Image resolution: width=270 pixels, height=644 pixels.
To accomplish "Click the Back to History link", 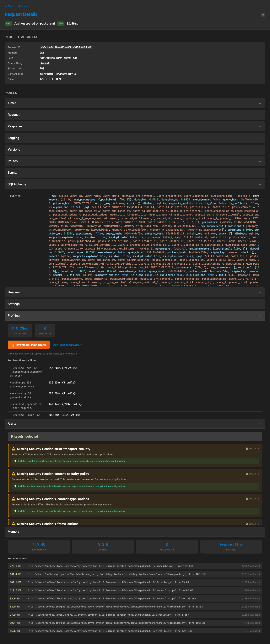I will [16, 7].
